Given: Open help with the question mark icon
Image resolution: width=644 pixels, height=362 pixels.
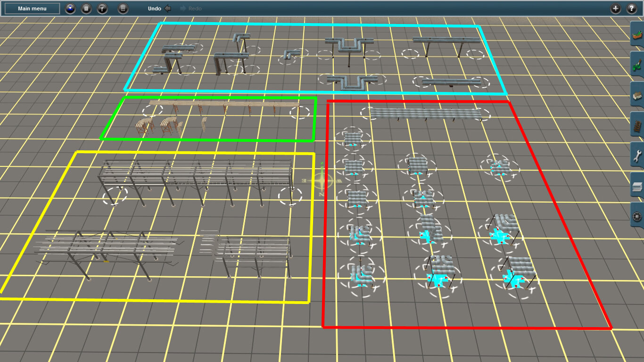Looking at the screenshot, I should (632, 8).
